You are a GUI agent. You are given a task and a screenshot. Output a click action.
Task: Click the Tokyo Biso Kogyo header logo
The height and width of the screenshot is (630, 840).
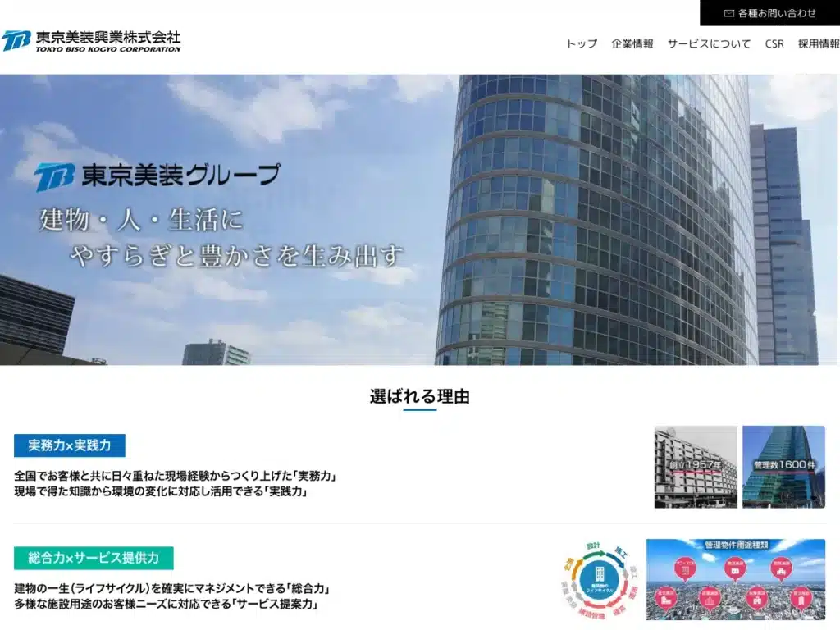(91, 41)
